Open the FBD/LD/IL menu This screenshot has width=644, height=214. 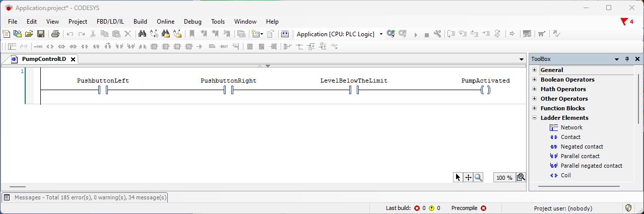[x=110, y=22]
